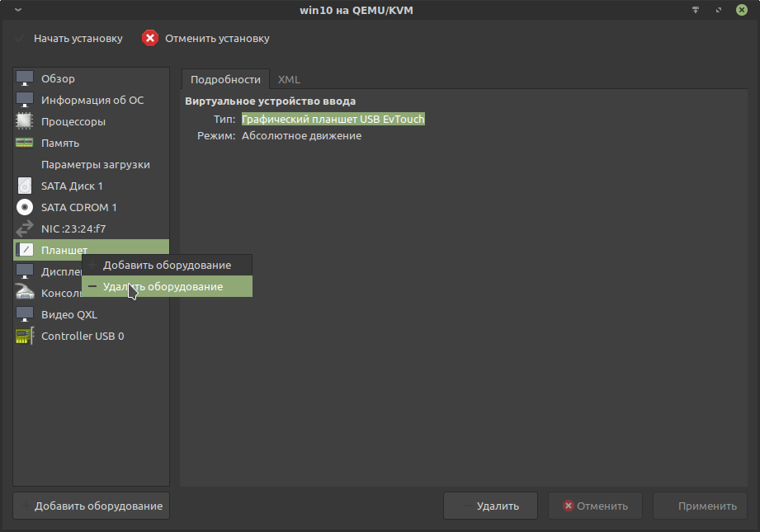Click the bottom-left Добавить оборудование button
Screen dimensions: 760x532
coord(91,506)
